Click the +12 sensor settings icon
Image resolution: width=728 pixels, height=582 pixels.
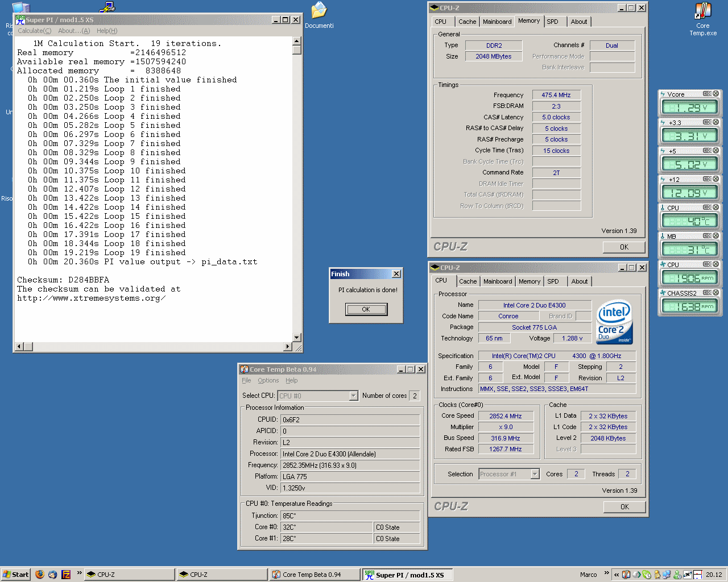(707, 179)
